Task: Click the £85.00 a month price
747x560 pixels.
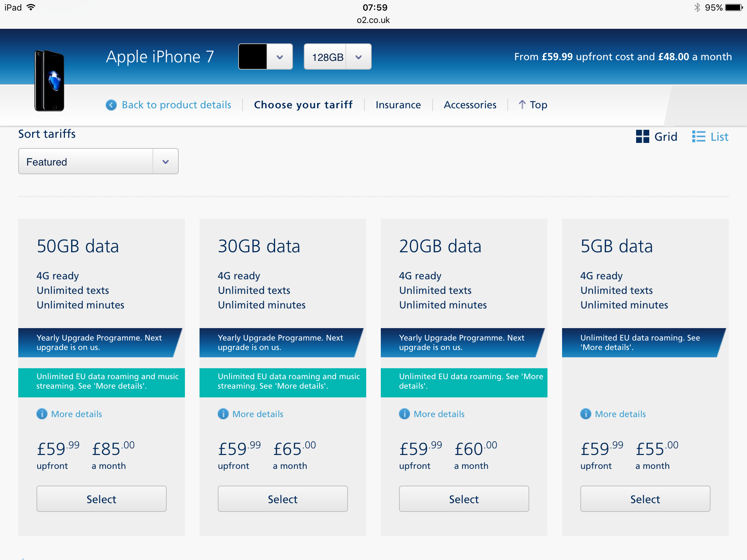Action: click(x=113, y=455)
